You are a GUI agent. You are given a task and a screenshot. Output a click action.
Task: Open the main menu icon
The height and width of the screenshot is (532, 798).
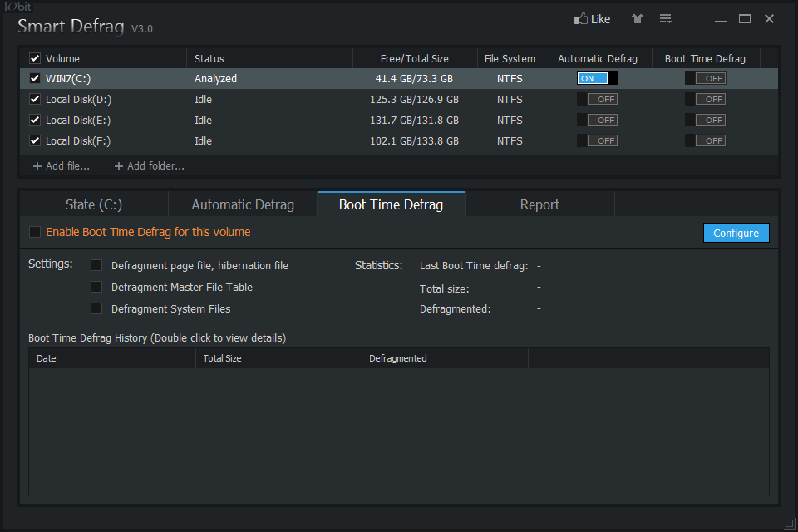coord(665,19)
